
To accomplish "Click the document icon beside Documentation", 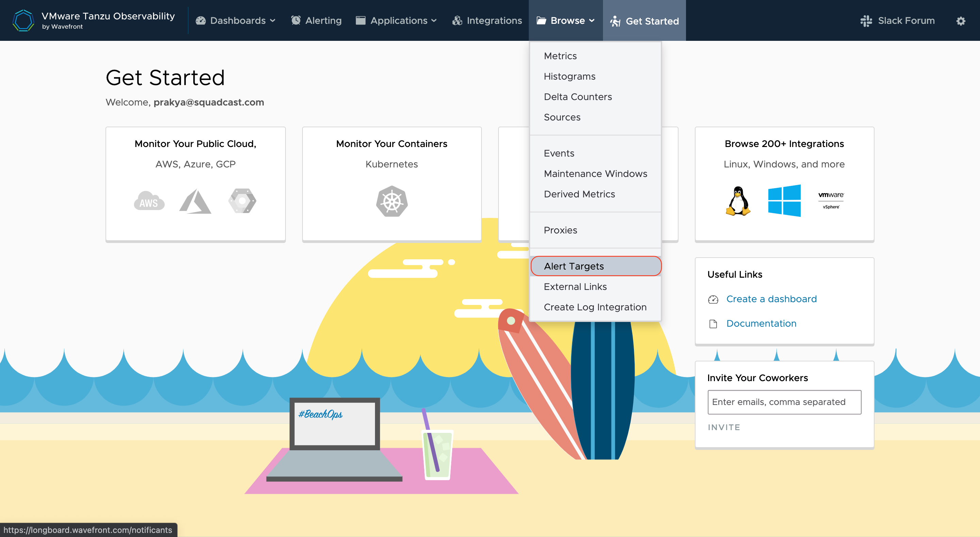I will (x=713, y=324).
